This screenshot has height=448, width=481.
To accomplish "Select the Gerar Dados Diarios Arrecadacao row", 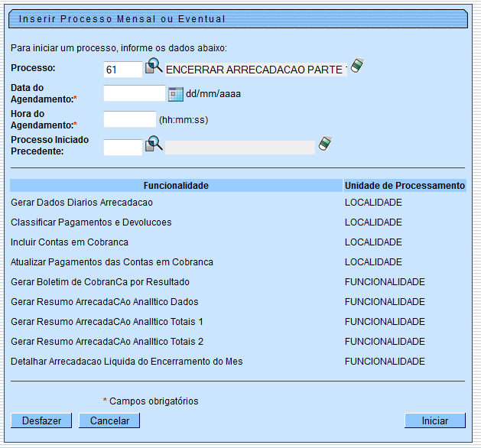I will [x=82, y=203].
